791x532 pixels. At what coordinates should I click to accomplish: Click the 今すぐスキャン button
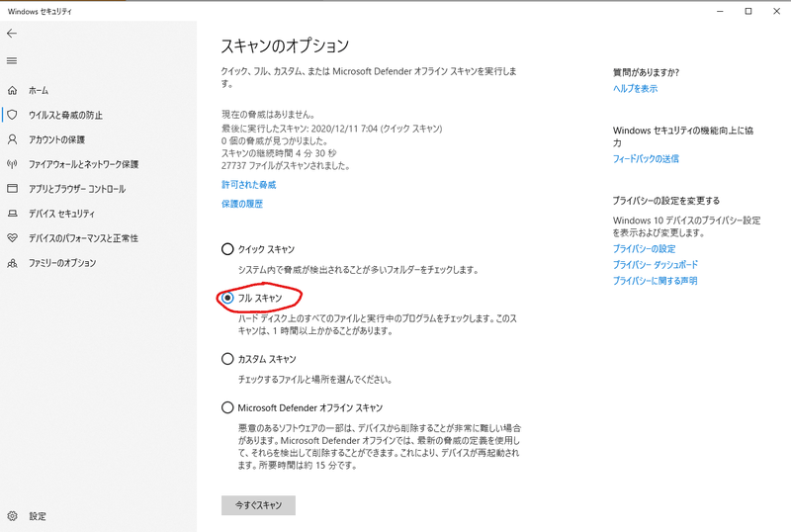[258, 505]
